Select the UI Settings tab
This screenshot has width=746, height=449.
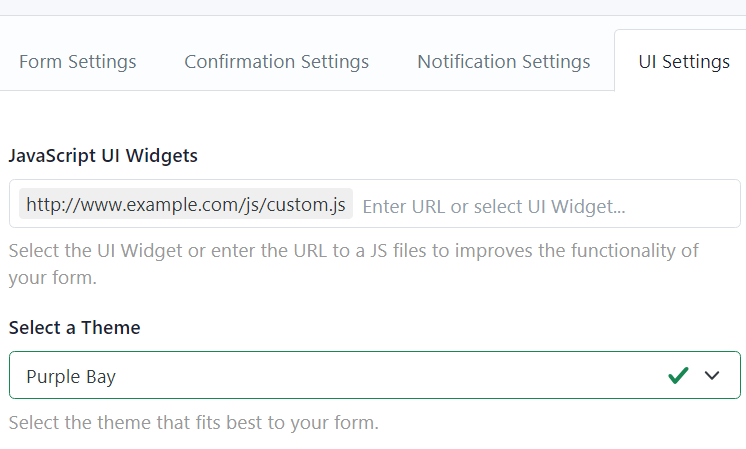pos(684,61)
